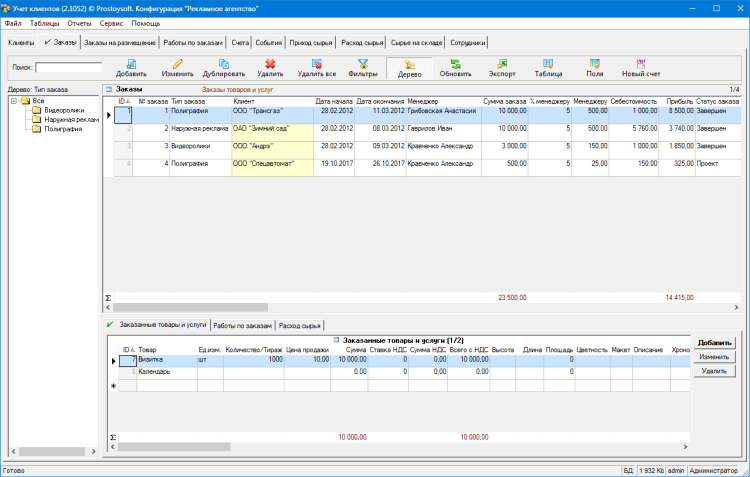Screen dimensions: 750x477
Task: Open the Расход сырья bottom tab
Action: (x=300, y=325)
